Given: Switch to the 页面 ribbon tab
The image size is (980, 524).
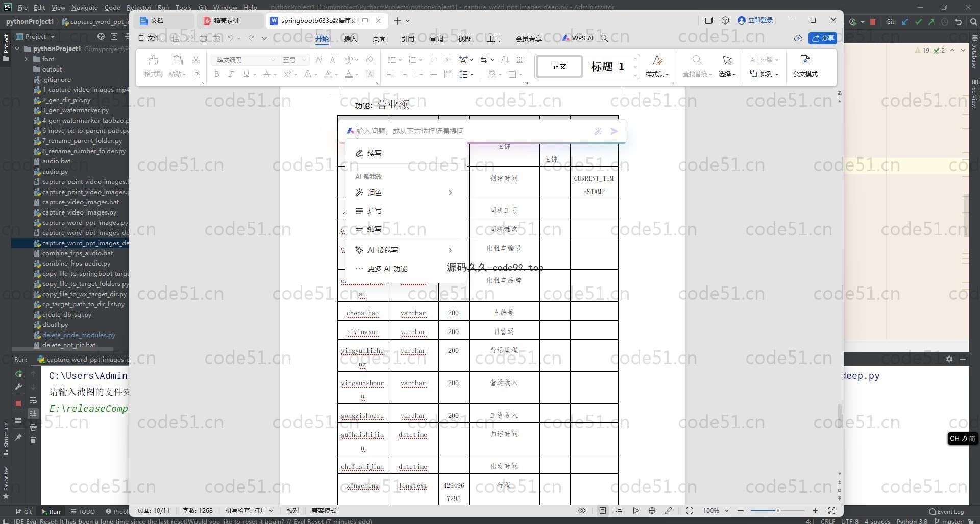Looking at the screenshot, I should tap(379, 39).
